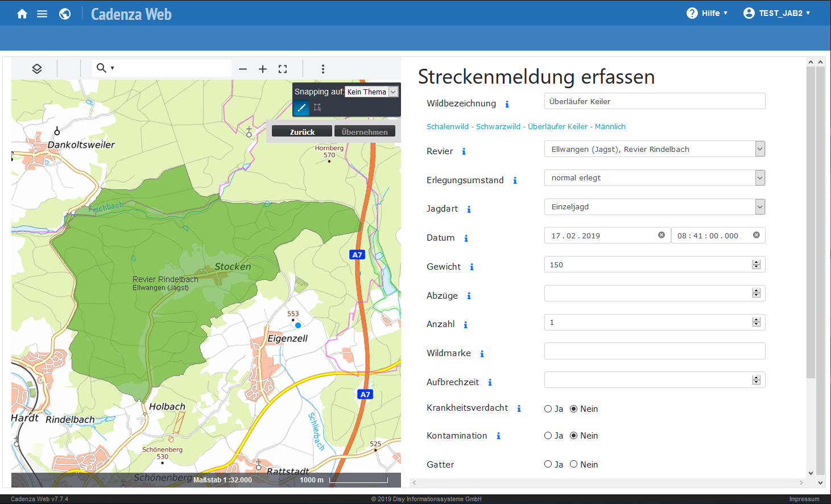Open the Impressum link in footer
The image size is (831, 504).
804,499
